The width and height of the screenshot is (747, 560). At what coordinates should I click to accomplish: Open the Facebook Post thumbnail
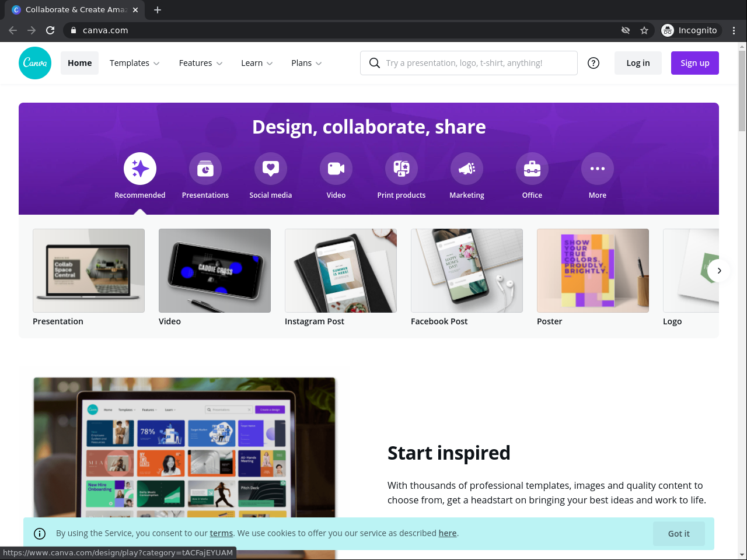[467, 271]
